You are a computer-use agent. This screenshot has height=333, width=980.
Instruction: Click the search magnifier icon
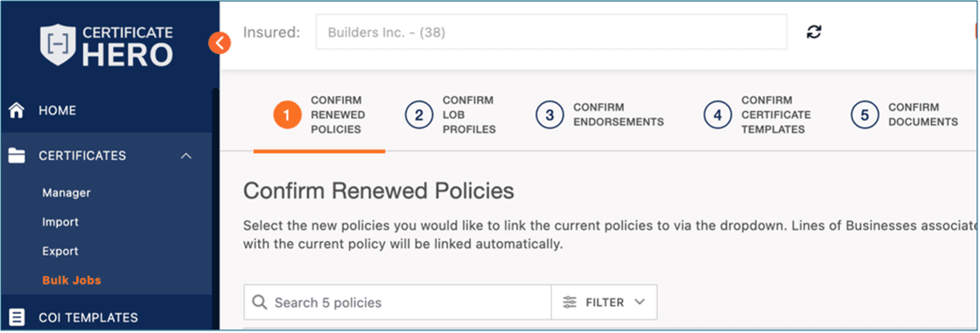259,302
